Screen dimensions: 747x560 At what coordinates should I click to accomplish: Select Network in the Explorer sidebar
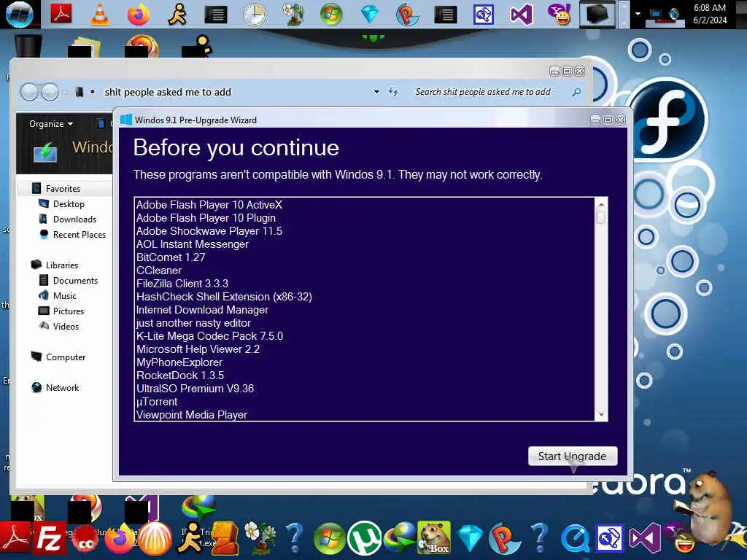click(x=63, y=388)
